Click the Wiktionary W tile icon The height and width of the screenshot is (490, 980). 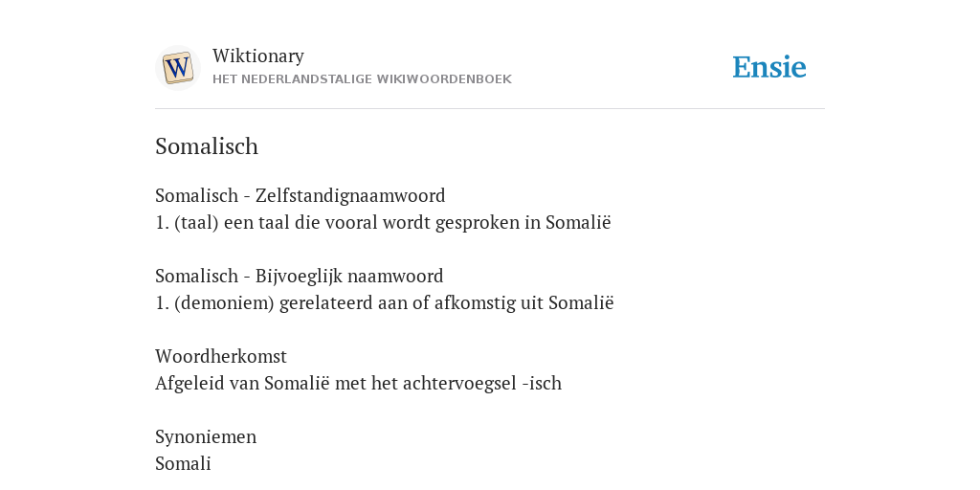177,68
